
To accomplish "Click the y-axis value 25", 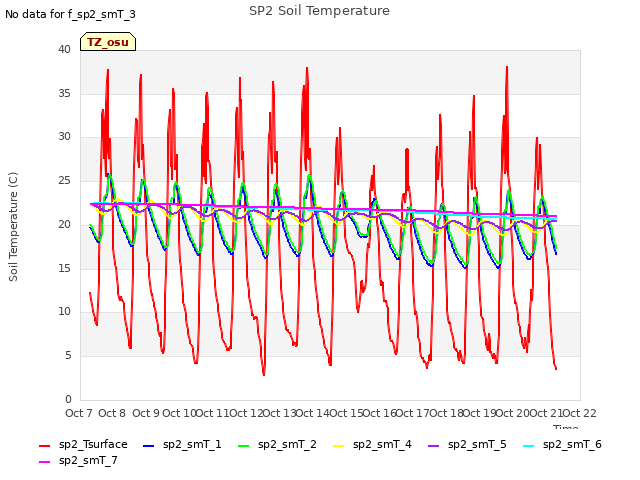I will coord(64,180).
